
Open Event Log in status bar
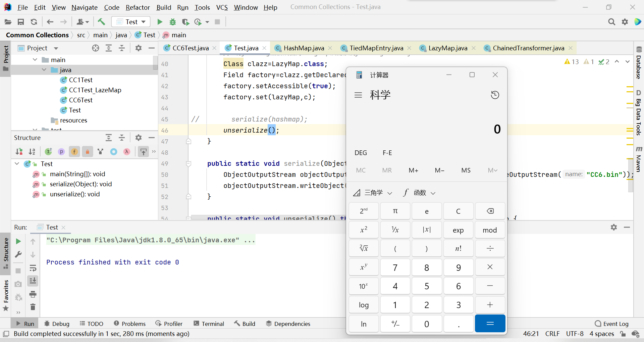coord(612,324)
